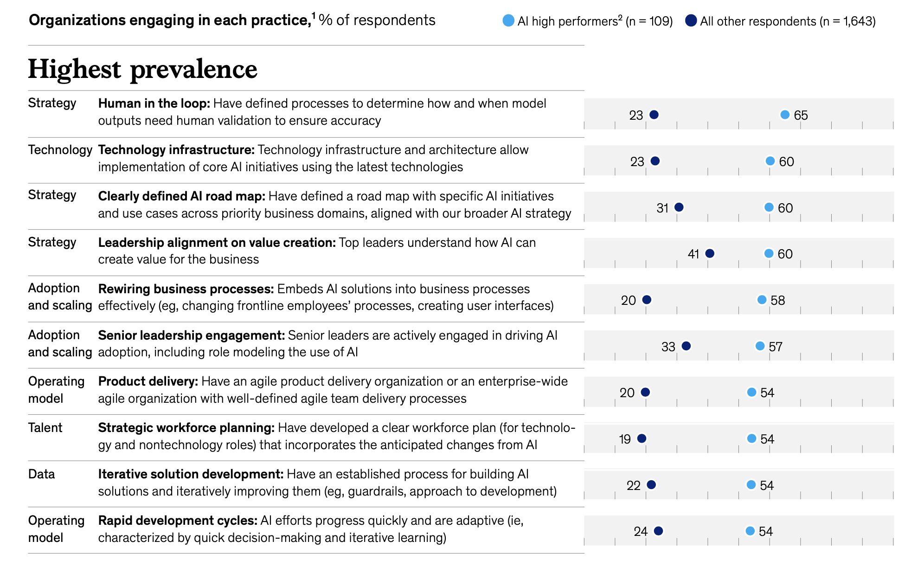Click the light blue 58 dot for Rewiring business processes
The image size is (924, 567).
coord(762,300)
